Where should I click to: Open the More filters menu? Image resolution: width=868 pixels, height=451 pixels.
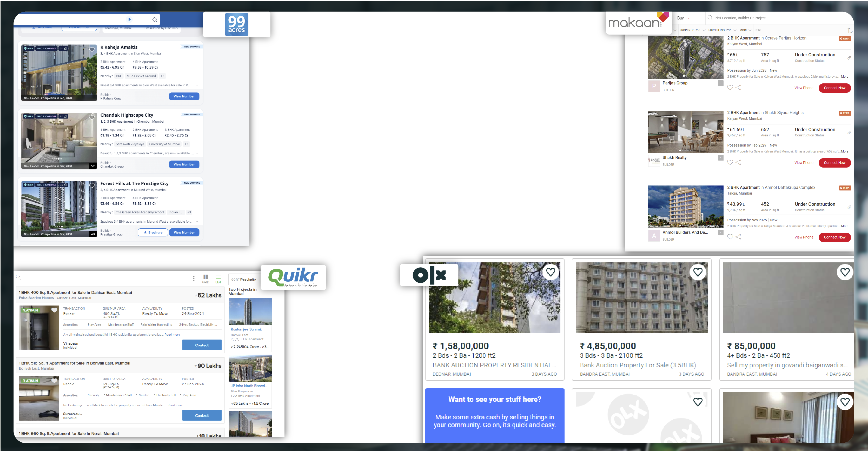tap(745, 30)
